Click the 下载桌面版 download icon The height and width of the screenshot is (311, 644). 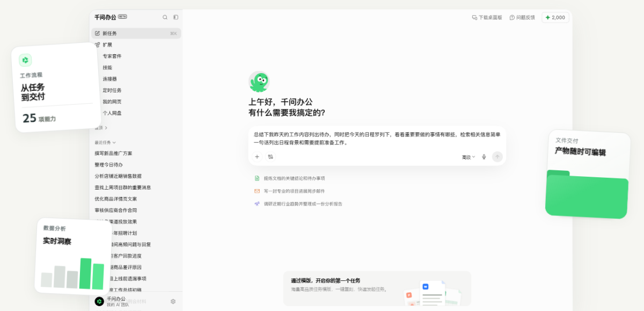tap(474, 17)
